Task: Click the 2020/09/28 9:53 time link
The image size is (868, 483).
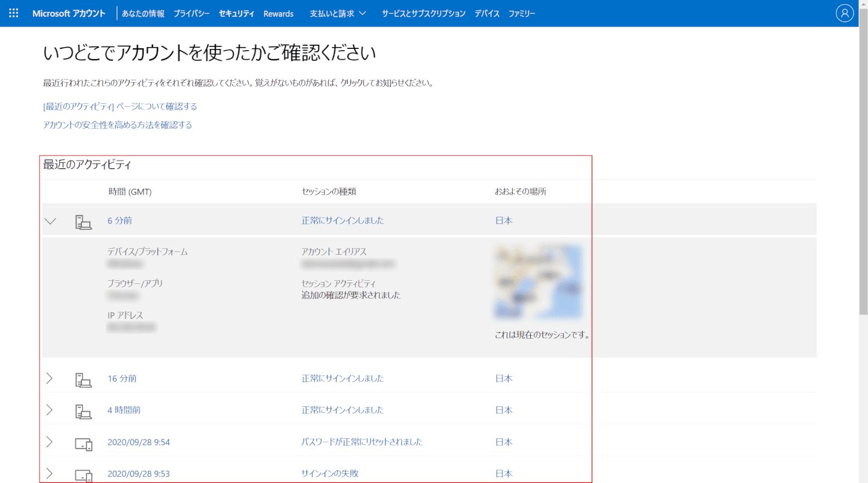Action: click(139, 473)
